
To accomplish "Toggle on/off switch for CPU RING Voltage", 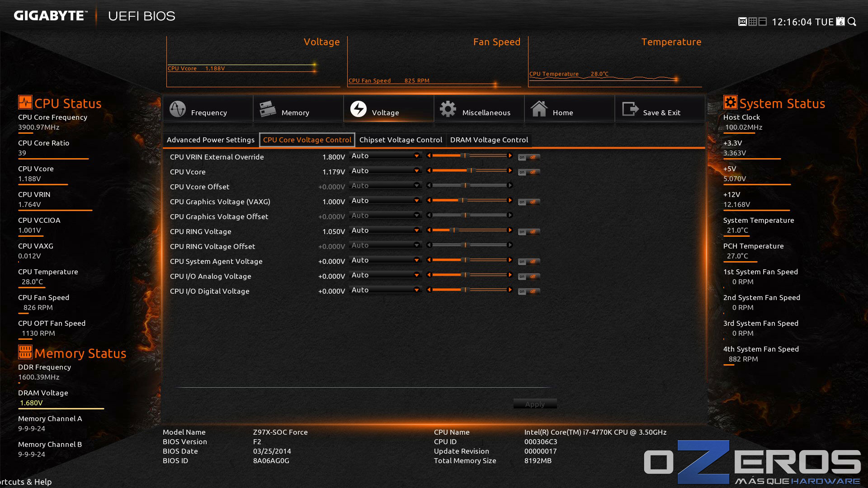I will [x=528, y=232].
